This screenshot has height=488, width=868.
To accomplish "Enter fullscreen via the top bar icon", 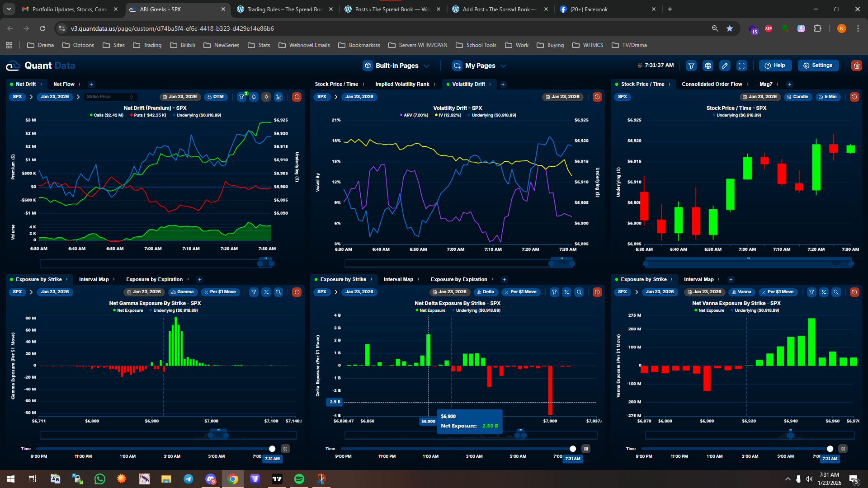I will click(742, 66).
